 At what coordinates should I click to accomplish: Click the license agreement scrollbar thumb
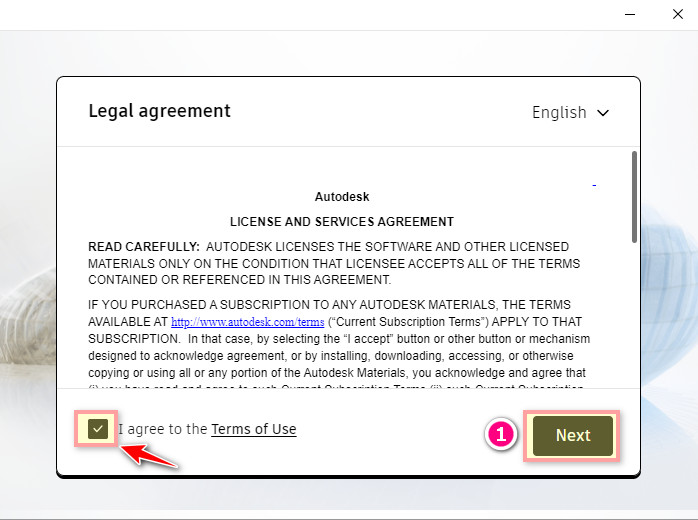(634, 195)
